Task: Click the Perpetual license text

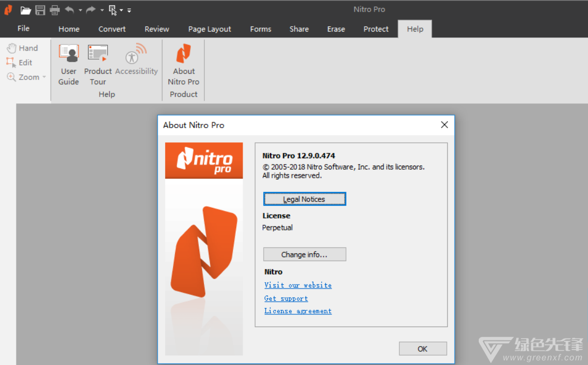Action: point(277,228)
